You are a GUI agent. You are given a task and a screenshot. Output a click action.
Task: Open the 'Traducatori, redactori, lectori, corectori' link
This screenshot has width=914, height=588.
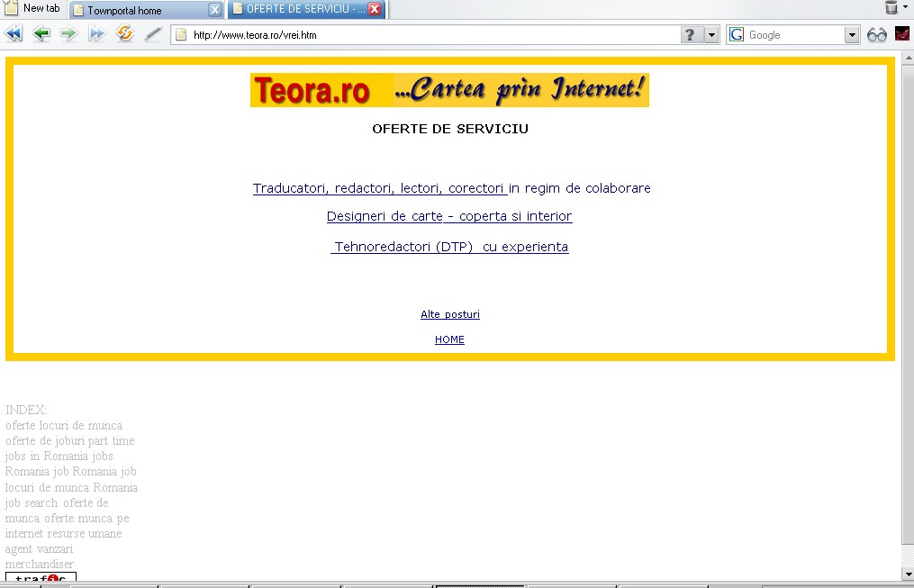[x=379, y=188]
